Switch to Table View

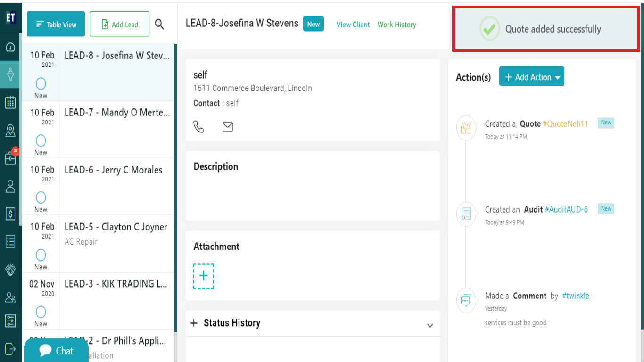(56, 24)
